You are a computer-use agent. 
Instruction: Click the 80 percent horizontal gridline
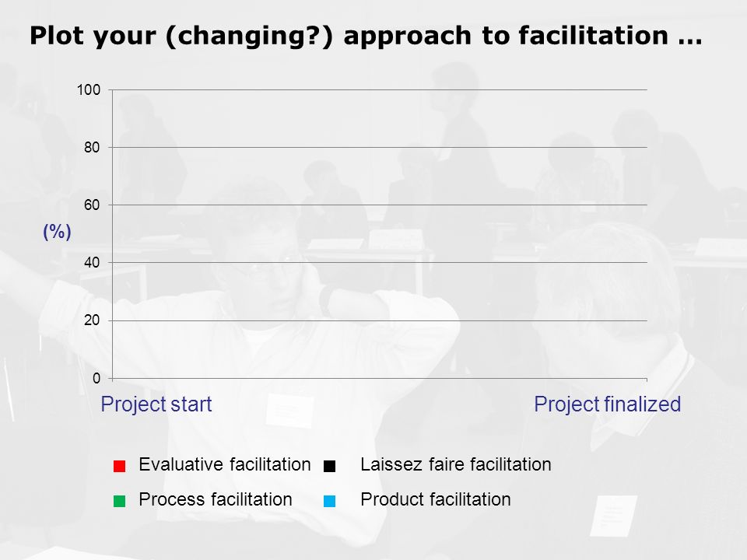(x=380, y=147)
